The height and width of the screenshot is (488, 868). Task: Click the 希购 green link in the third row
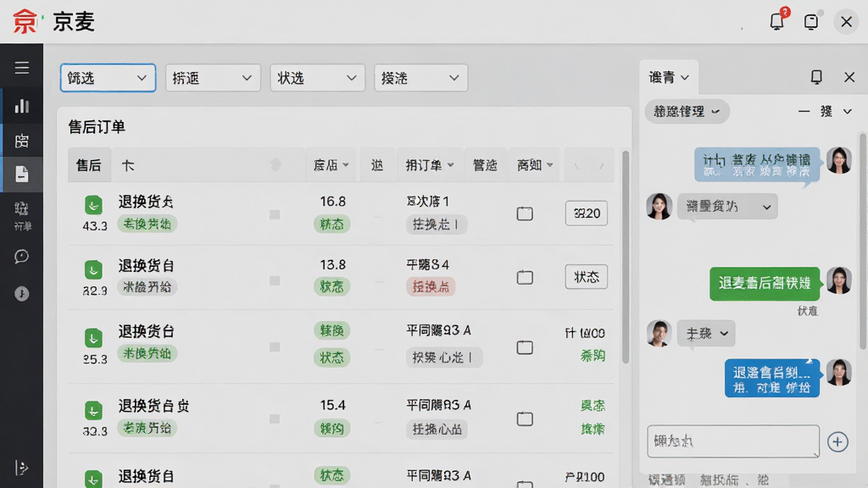click(x=593, y=355)
